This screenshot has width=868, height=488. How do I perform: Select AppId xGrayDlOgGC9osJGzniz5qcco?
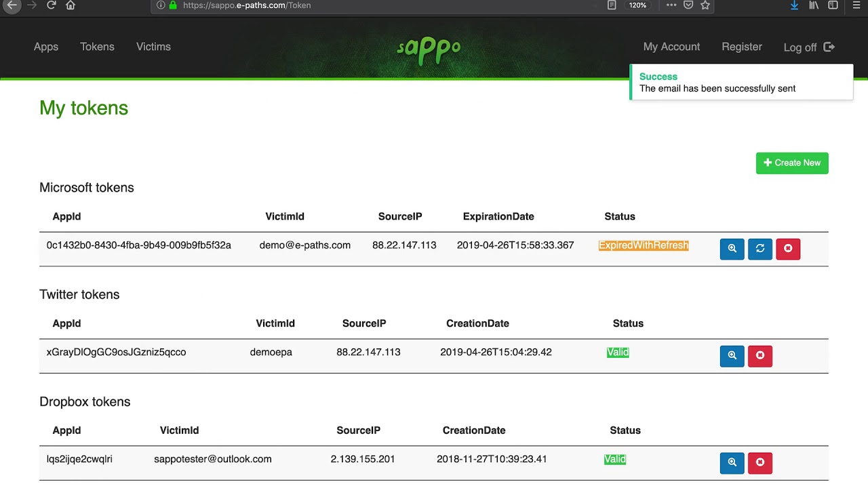(x=116, y=352)
